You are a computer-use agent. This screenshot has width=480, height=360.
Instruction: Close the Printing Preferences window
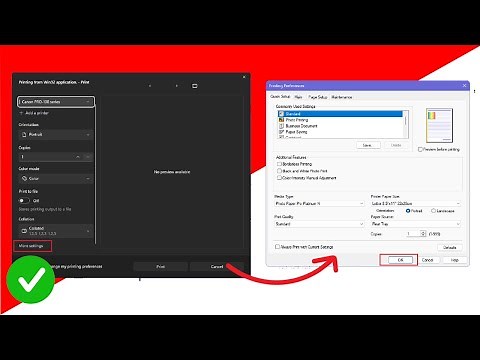(464, 86)
